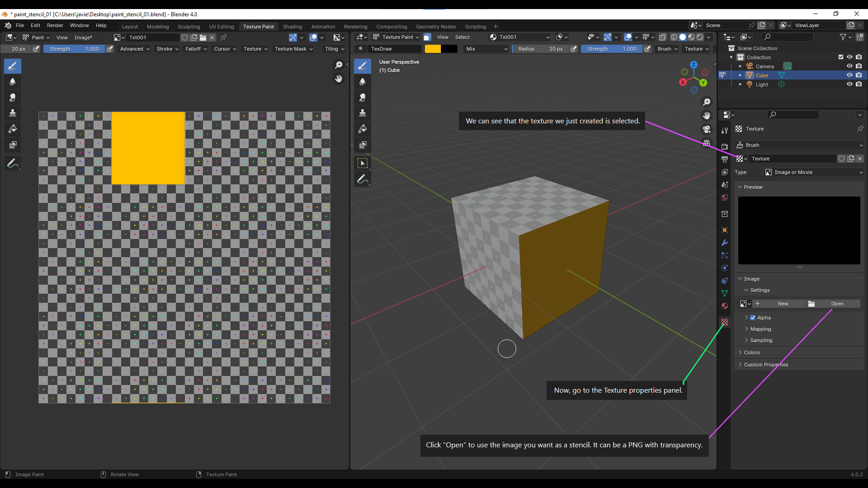868x488 pixels.
Task: Open the Physics properties tab
Action: click(x=725, y=268)
